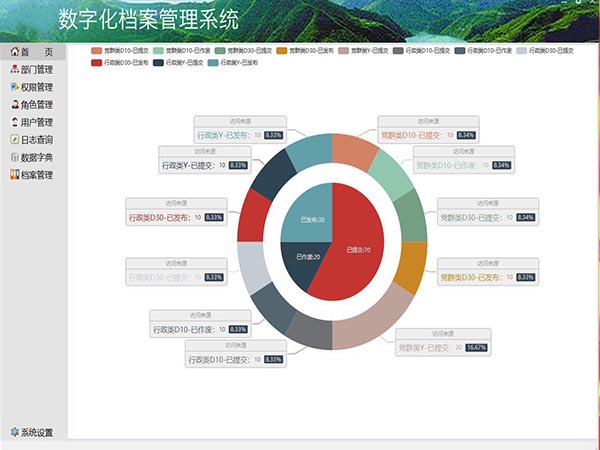Click the 用户管理 user avatar icon
The image size is (600, 450).
(x=14, y=122)
